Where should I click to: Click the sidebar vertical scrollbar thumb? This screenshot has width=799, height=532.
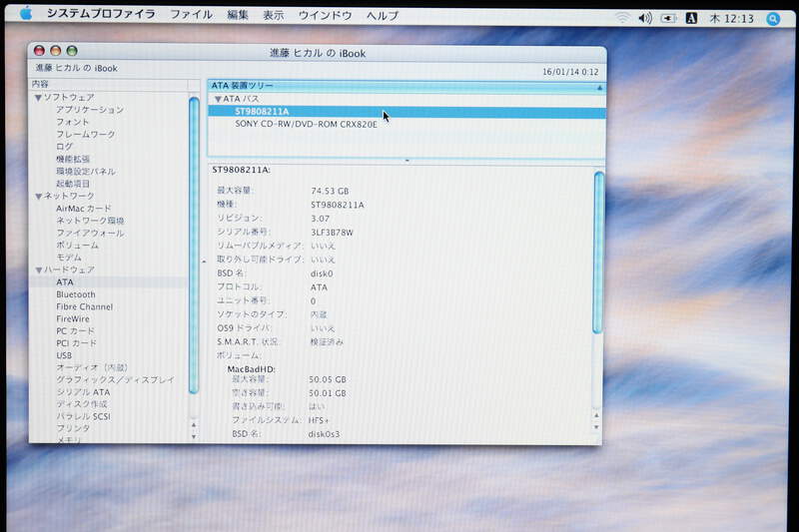click(194, 245)
